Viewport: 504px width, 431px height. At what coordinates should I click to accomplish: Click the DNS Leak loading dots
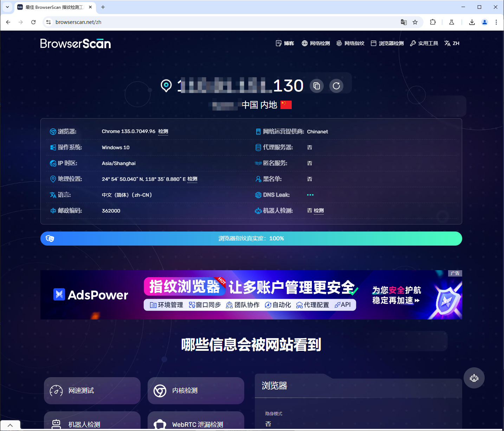310,195
